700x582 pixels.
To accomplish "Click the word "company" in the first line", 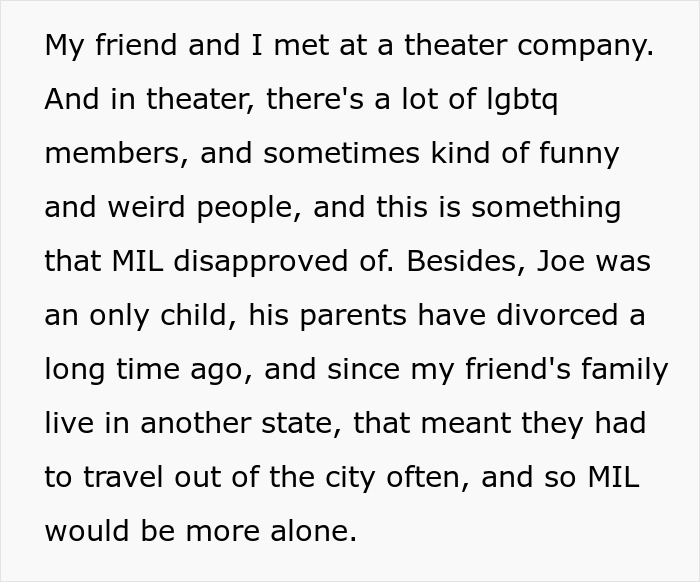I will click(582, 48).
